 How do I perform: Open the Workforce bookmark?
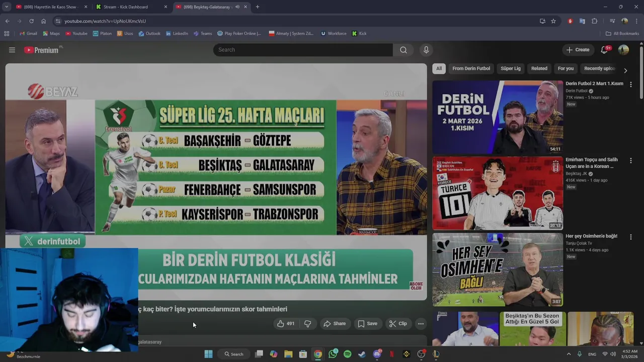334,34
